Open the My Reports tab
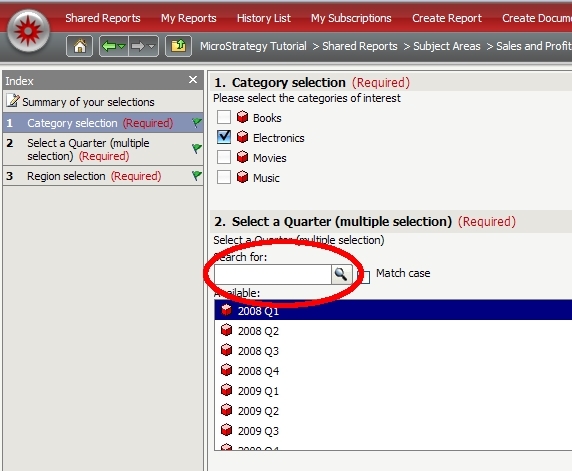 coord(189,18)
